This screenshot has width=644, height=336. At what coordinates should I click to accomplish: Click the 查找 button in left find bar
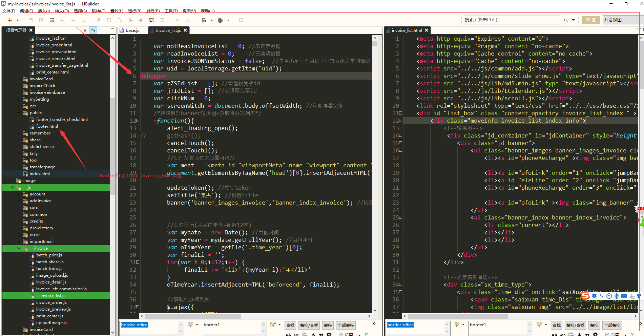290,325
